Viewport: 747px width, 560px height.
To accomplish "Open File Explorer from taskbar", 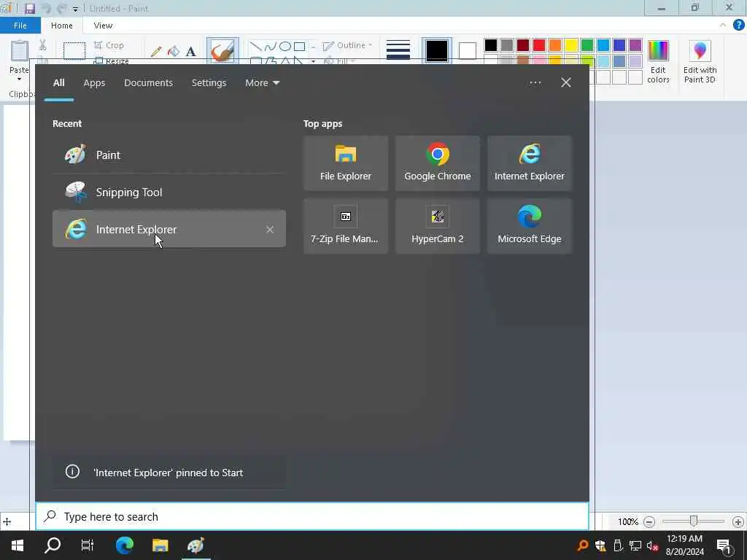I will coord(160,545).
